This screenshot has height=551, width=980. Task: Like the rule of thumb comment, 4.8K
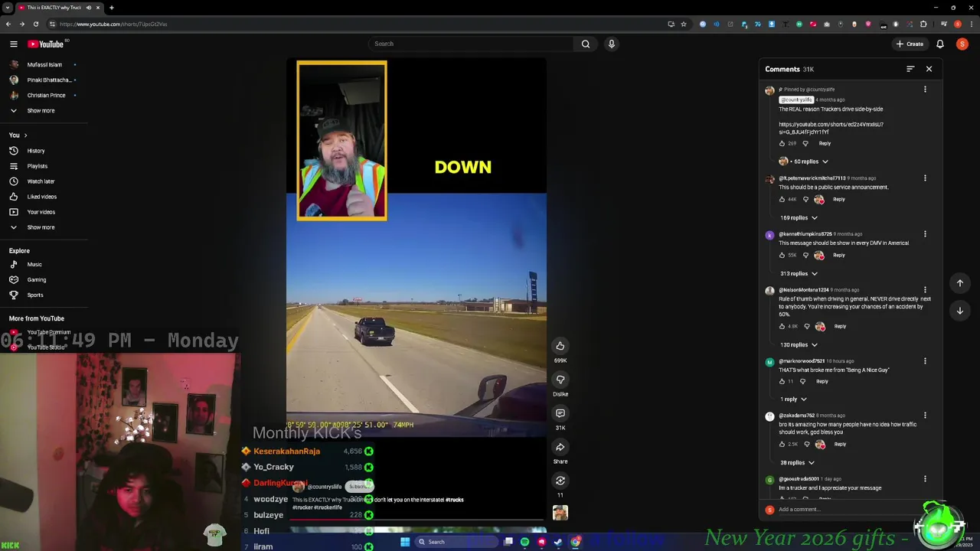(x=782, y=326)
